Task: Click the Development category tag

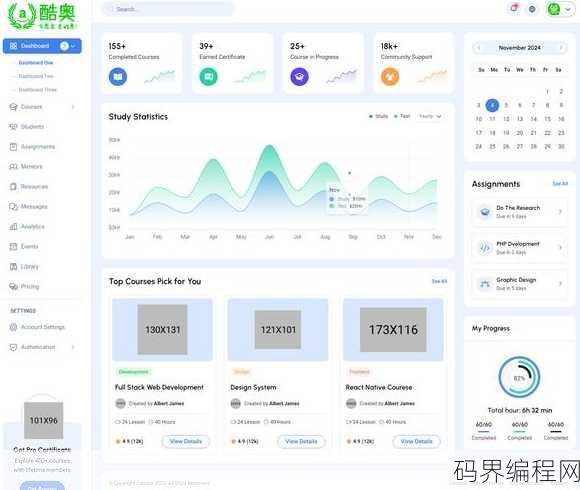Action: coord(134,372)
